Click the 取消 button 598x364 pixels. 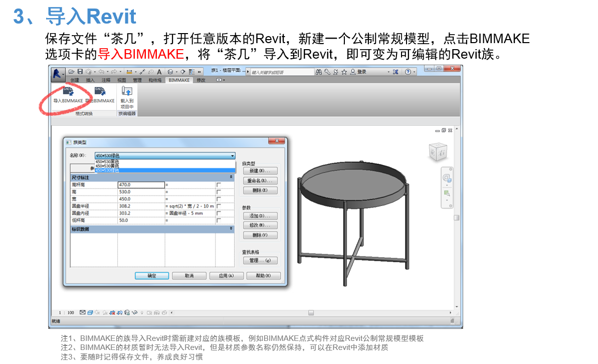point(189,275)
